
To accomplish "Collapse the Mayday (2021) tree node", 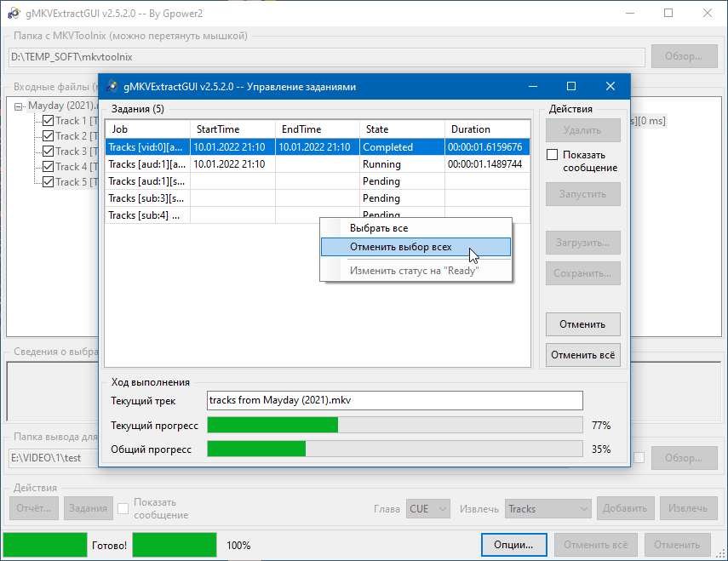I will (19, 106).
